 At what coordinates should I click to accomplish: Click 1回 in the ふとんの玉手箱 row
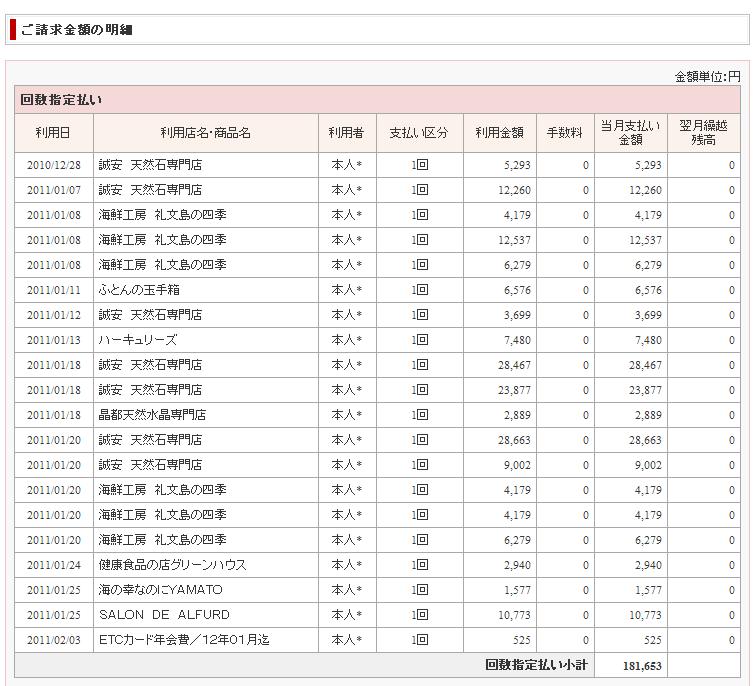(x=420, y=290)
